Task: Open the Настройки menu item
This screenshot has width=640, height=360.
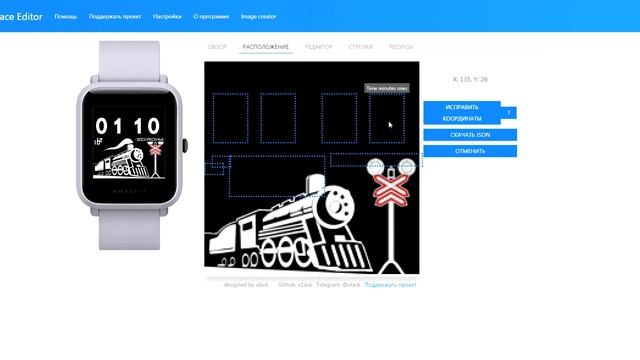Action: coord(167,17)
